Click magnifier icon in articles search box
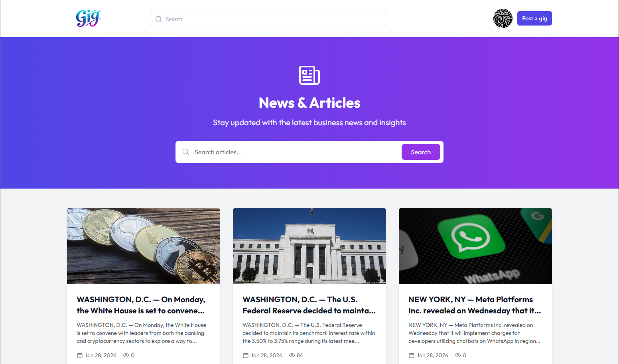Viewport: 619px width, 364px height. click(186, 152)
